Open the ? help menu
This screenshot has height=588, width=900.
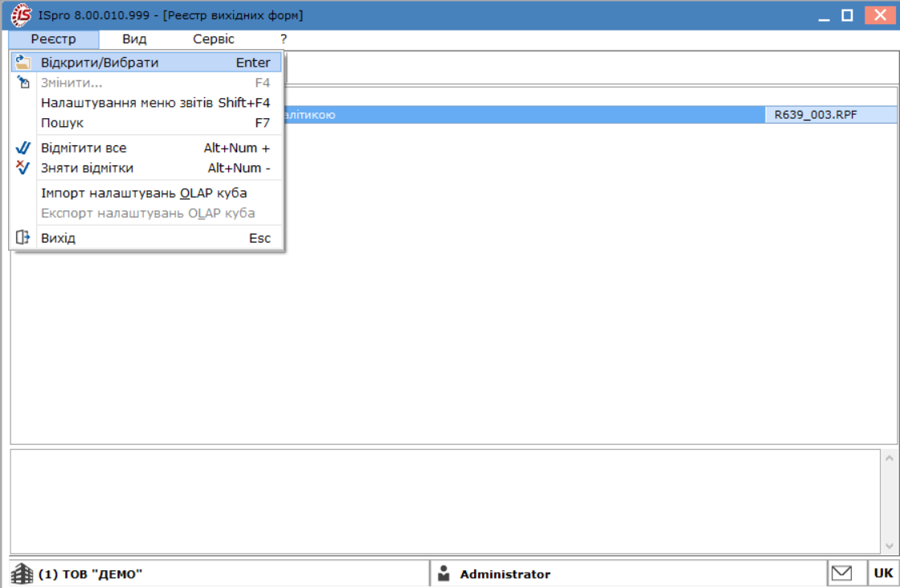(284, 39)
